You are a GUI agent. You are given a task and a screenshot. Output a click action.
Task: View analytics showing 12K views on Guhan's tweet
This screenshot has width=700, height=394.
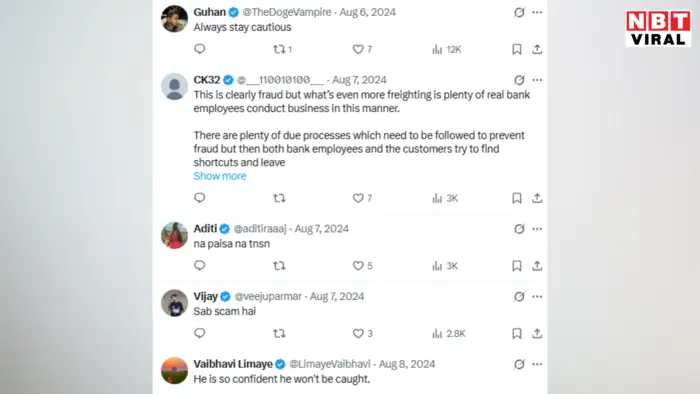coord(446,49)
